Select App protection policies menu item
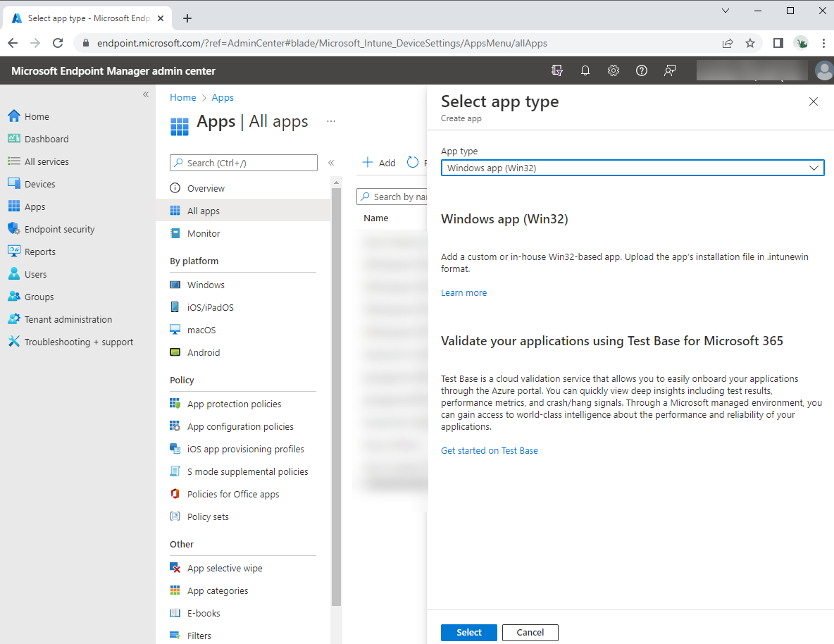The width and height of the screenshot is (834, 644). click(x=234, y=404)
